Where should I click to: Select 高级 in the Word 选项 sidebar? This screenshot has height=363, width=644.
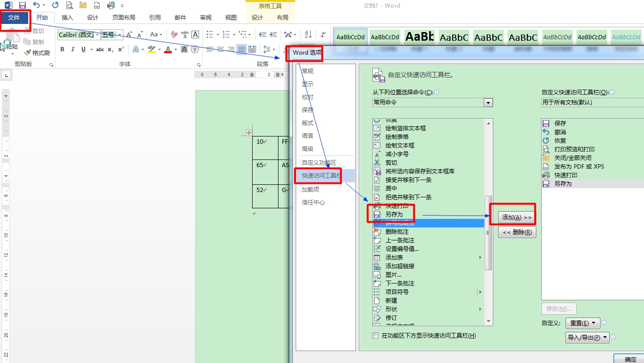pyautogui.click(x=308, y=149)
